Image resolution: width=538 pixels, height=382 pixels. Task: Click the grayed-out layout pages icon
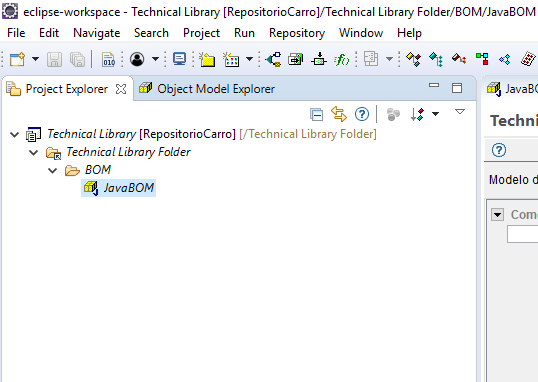(371, 59)
